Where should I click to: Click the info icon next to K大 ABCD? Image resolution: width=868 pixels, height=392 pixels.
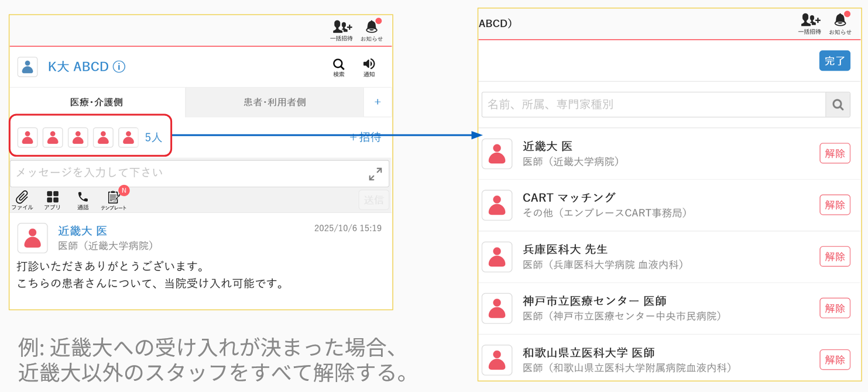tap(119, 67)
